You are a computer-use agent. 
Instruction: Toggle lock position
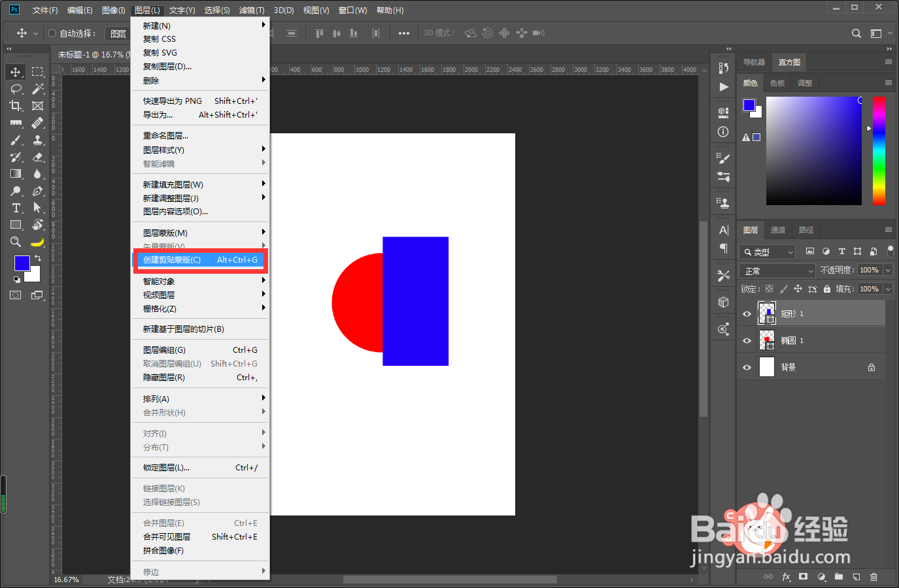coord(798,289)
